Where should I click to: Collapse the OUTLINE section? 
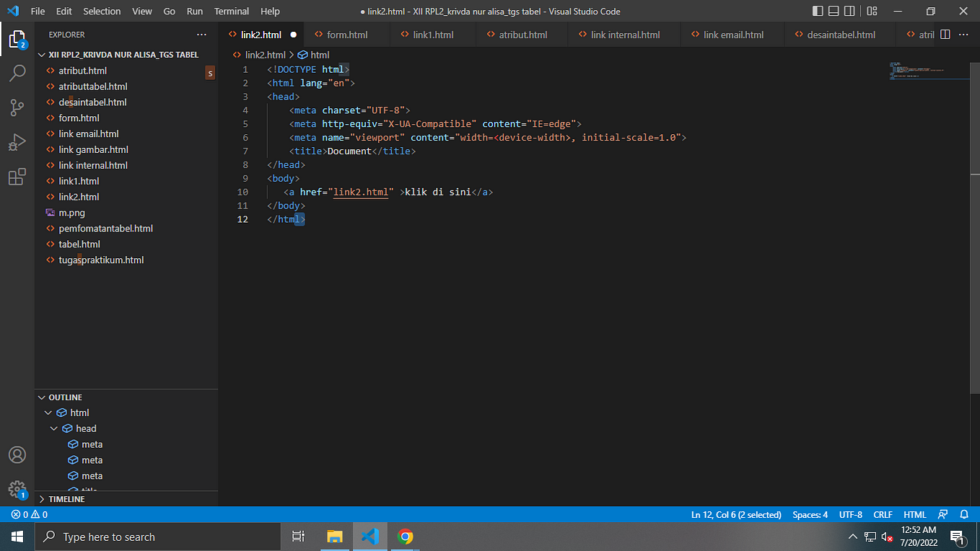126,397
